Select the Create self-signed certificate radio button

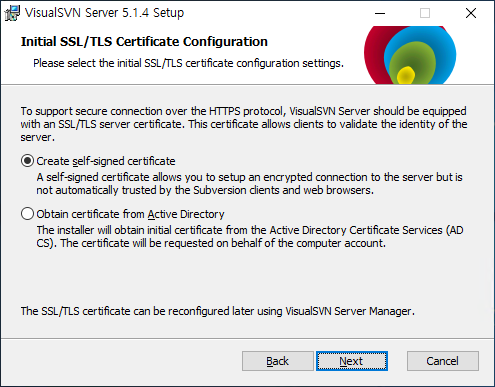[x=27, y=161]
